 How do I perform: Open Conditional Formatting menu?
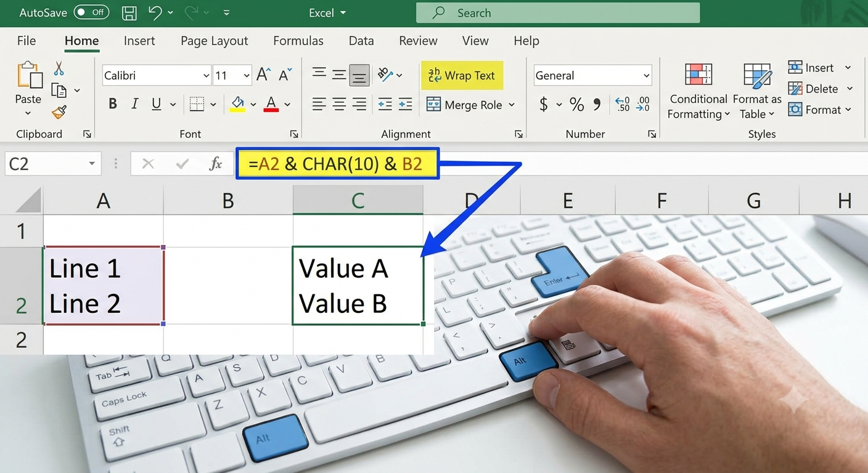tap(698, 91)
